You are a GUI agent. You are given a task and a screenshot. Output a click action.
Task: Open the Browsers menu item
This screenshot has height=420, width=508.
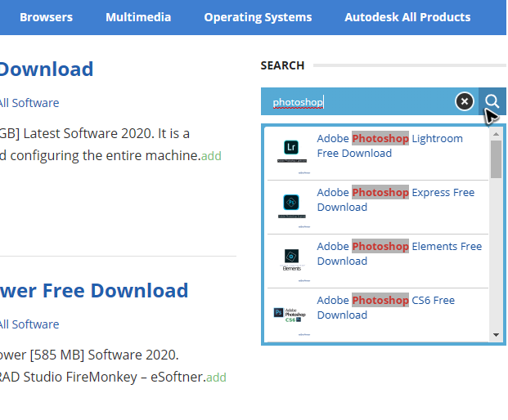46,17
